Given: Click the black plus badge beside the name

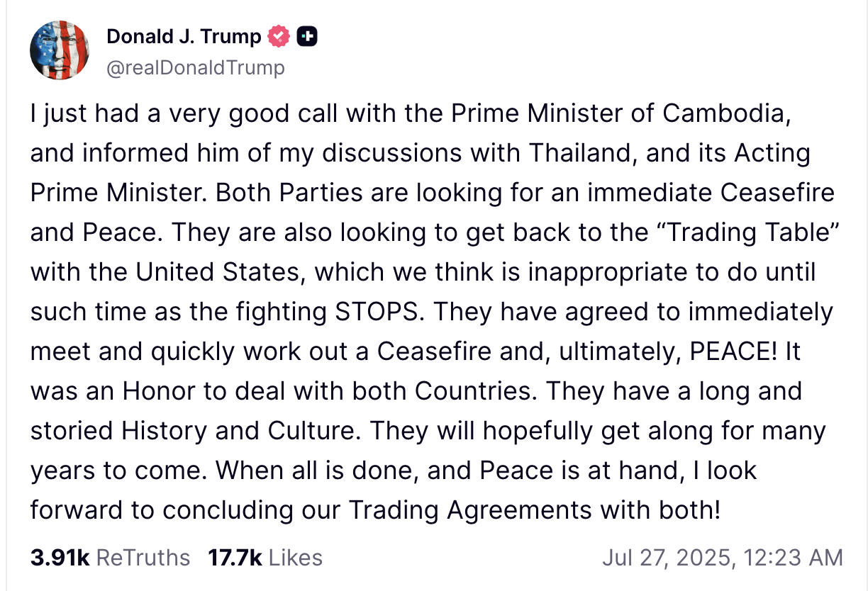Looking at the screenshot, I should click(306, 37).
